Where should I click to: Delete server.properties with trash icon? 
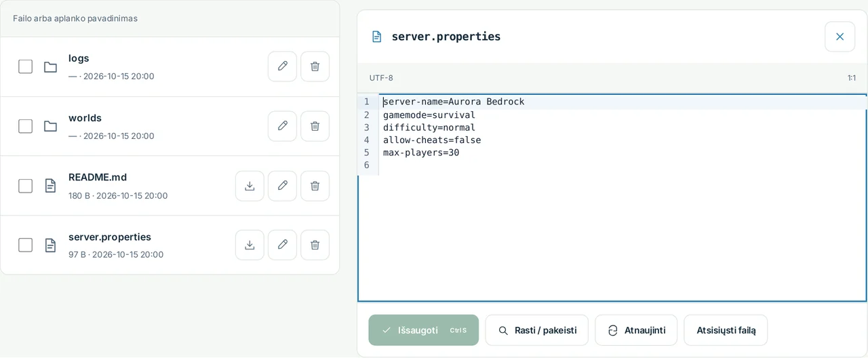point(315,245)
